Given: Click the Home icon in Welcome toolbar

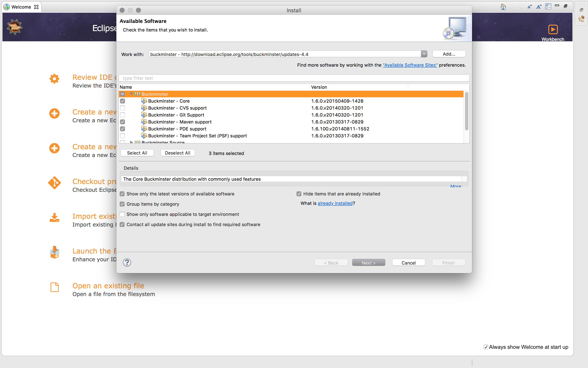Looking at the screenshot, I should (503, 7).
